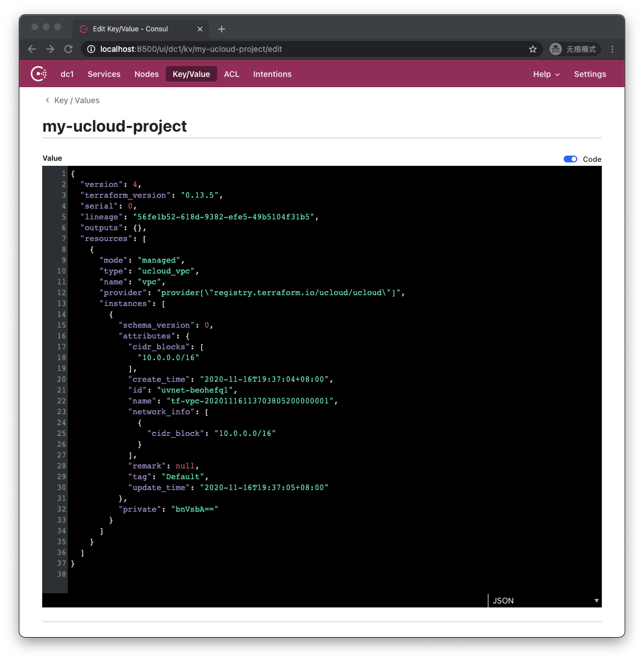Image resolution: width=644 pixels, height=661 pixels.
Task: Click the "0.13.5" version string
Action: [200, 195]
